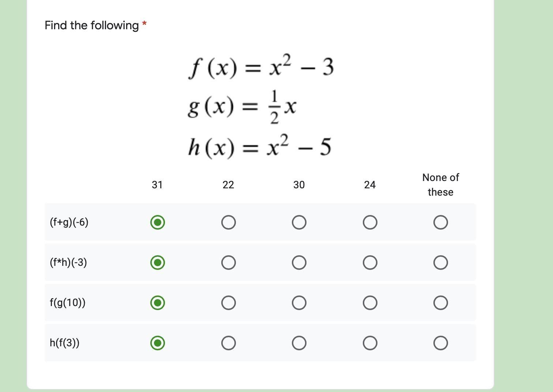Select 22 for (f+g)(-6) row
Viewport: 553px width, 392px height.
click(x=228, y=222)
